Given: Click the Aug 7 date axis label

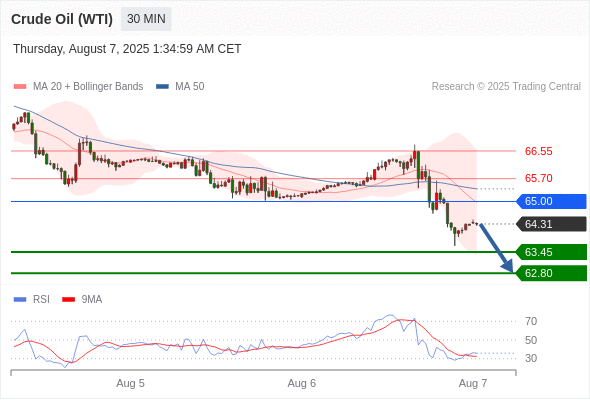Looking at the screenshot, I should pyautogui.click(x=473, y=383).
